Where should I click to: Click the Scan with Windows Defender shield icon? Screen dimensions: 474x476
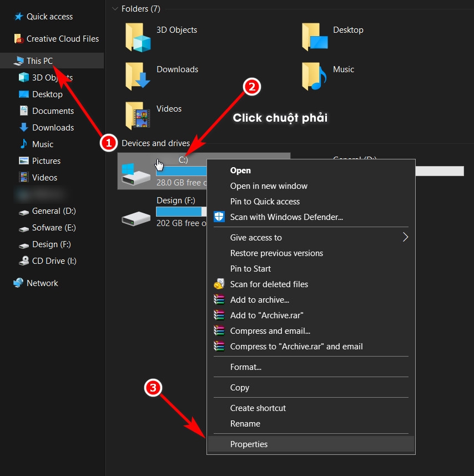tap(219, 217)
